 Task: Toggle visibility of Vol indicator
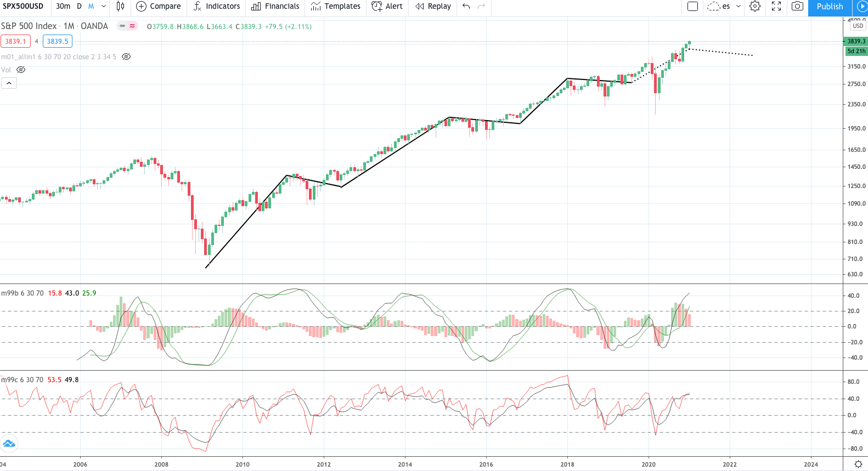21,70
